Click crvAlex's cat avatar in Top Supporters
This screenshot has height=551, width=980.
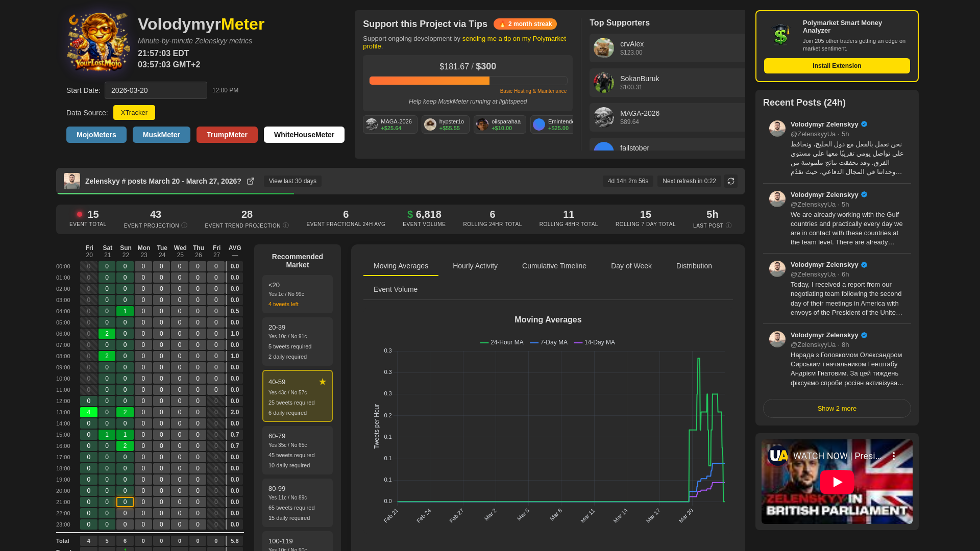tap(604, 48)
